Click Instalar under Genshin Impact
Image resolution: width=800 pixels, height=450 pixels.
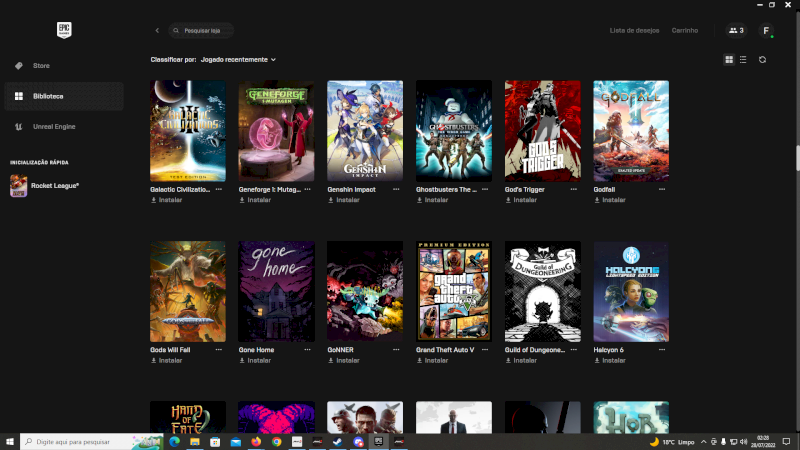348,200
